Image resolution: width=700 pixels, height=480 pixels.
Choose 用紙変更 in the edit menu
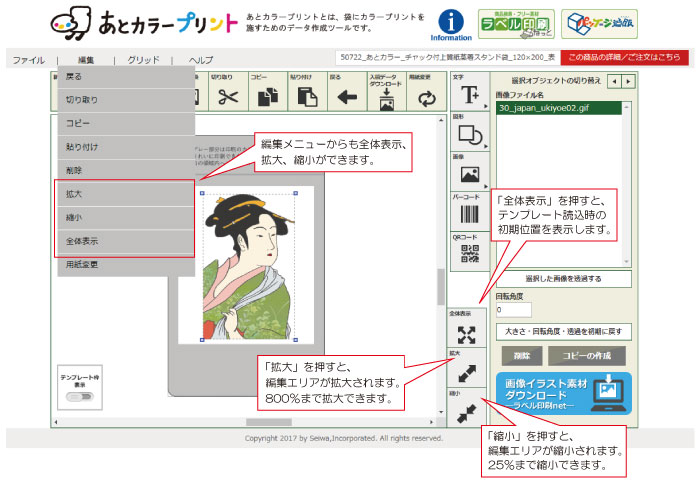click(x=126, y=265)
